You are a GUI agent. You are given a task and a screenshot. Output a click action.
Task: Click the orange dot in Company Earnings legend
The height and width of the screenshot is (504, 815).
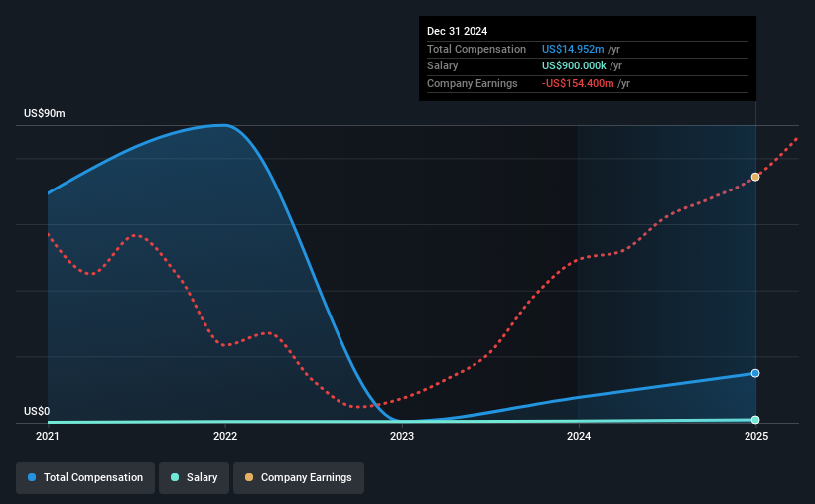tap(249, 477)
